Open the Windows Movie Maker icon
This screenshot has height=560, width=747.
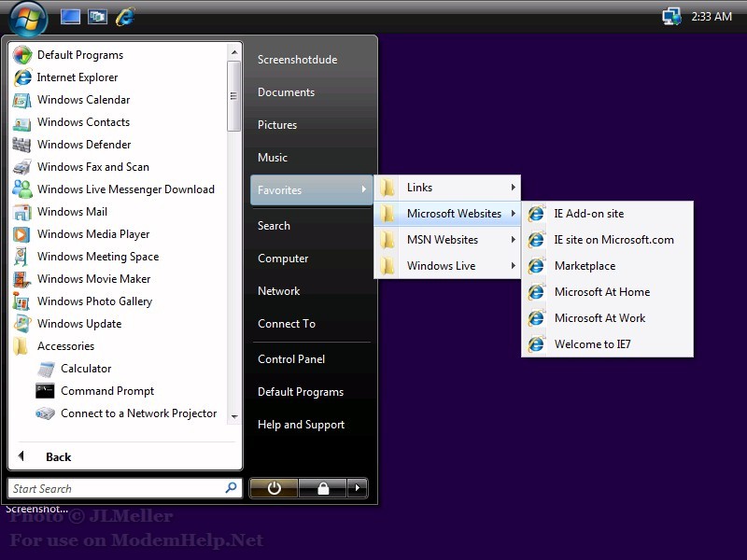tap(21, 279)
